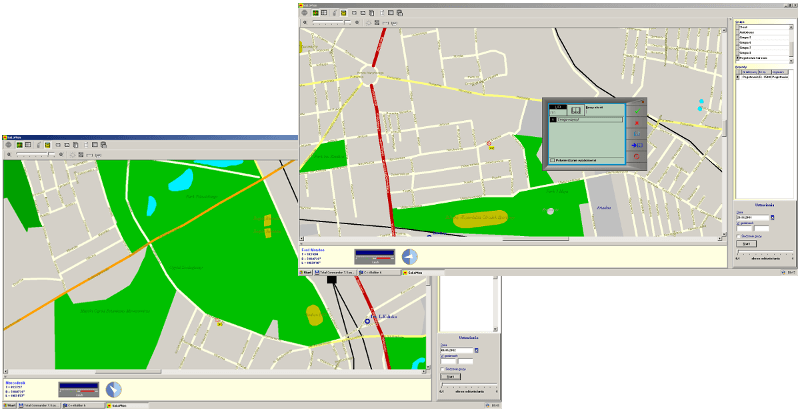Click date input field in upper-right panel
Image resolution: width=800 pixels, height=410 pixels.
[753, 218]
